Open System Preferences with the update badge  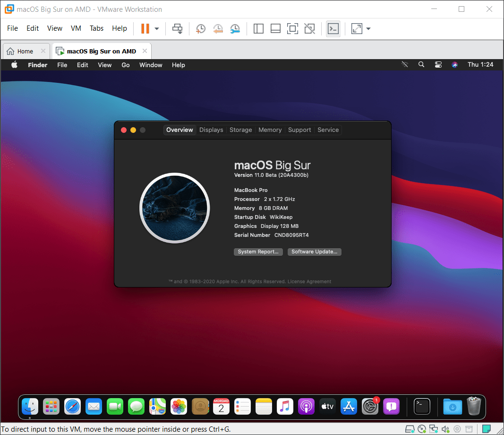370,406
